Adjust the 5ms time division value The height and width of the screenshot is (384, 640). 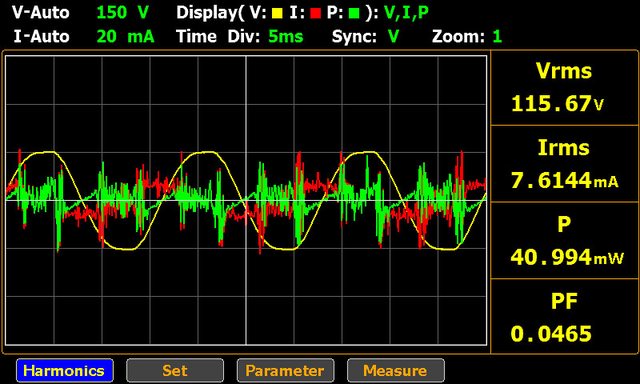tap(286, 37)
